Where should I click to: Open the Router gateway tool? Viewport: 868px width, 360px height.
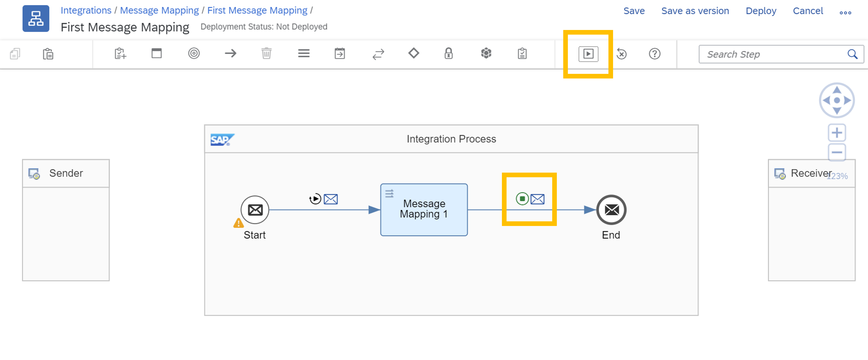[x=414, y=54]
